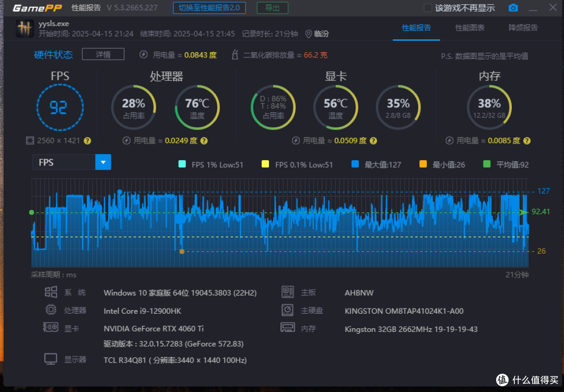Click the location pin icon beside 临汾
Image resolution: width=564 pixels, height=392 pixels.
[x=308, y=34]
